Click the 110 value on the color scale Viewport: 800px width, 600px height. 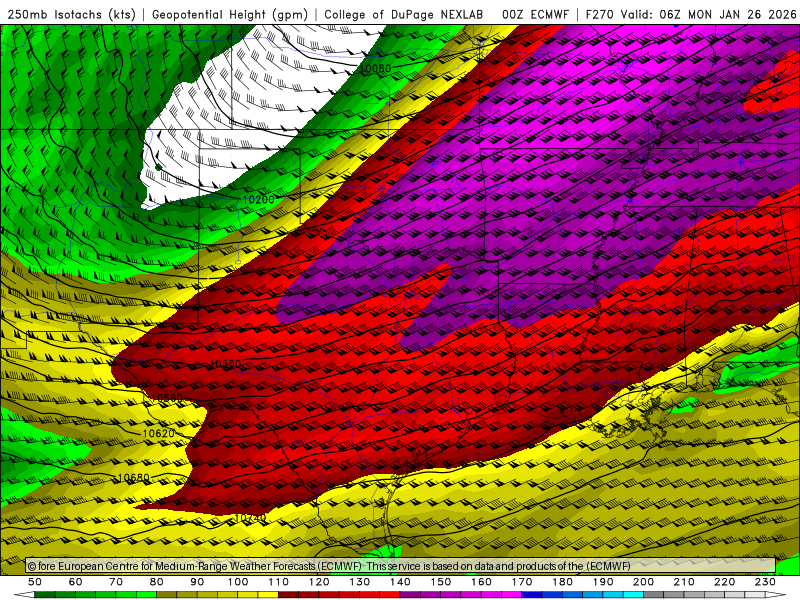click(x=278, y=582)
